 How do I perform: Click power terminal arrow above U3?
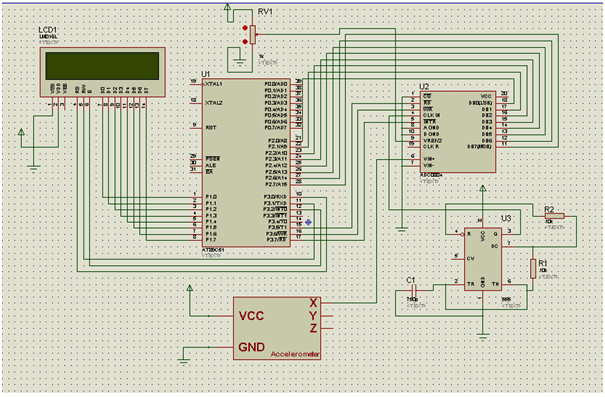[482, 188]
